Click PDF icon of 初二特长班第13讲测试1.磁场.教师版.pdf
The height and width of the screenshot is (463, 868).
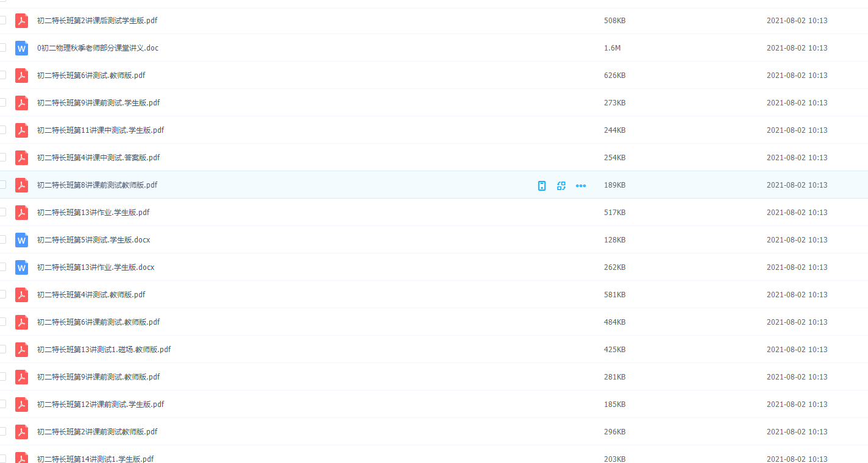(22, 350)
